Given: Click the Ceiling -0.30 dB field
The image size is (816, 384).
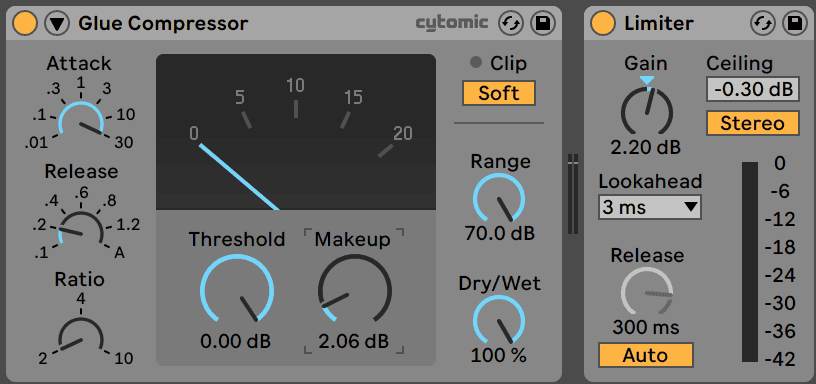Looking at the screenshot, I should 753,89.
